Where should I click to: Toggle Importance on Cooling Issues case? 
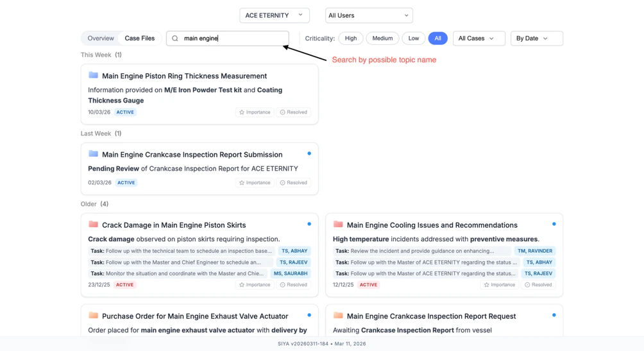500,284
